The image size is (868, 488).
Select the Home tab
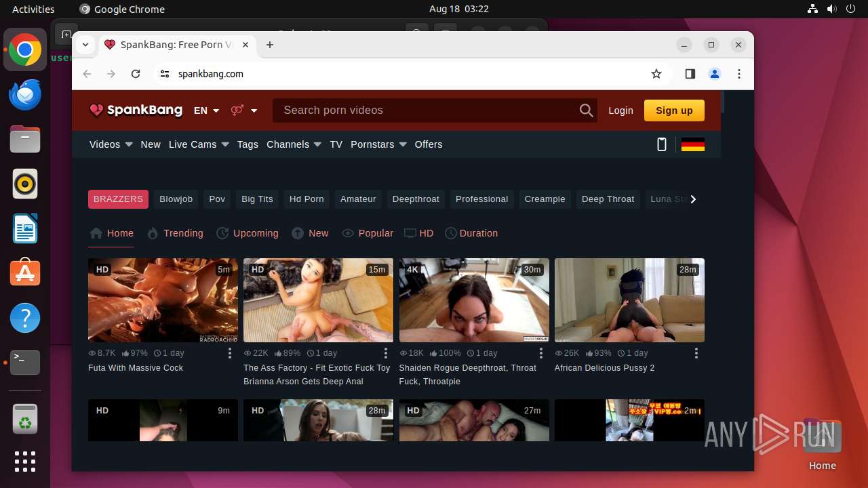click(x=112, y=233)
